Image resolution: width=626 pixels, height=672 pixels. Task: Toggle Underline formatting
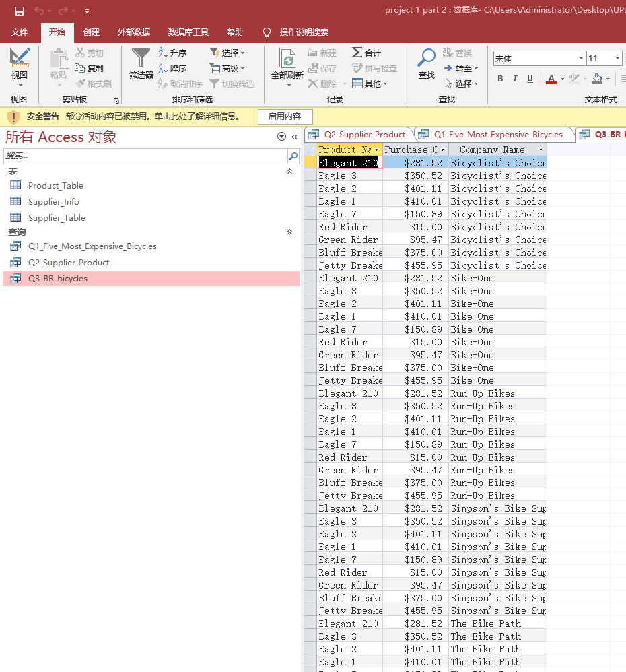tap(530, 79)
